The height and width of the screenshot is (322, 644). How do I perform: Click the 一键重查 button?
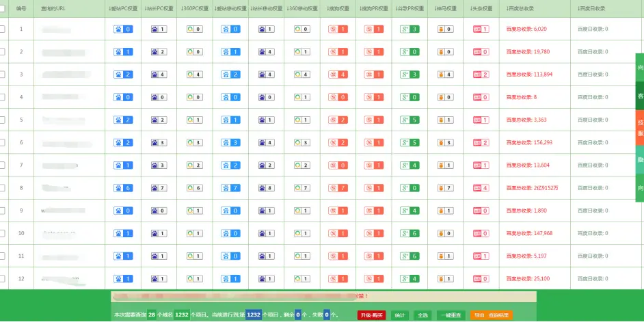[x=451, y=315]
